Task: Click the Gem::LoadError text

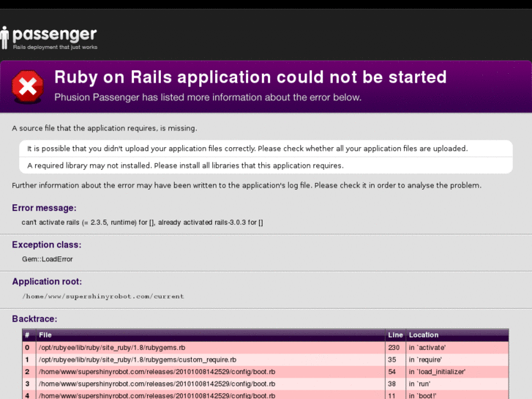Action: 48,259
